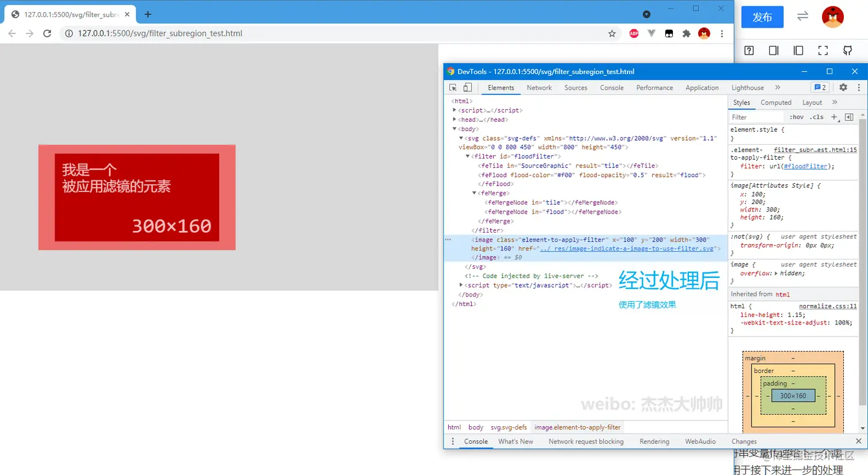This screenshot has height=475, width=868.
Task: Open the Lighthouse panel
Action: point(747,88)
